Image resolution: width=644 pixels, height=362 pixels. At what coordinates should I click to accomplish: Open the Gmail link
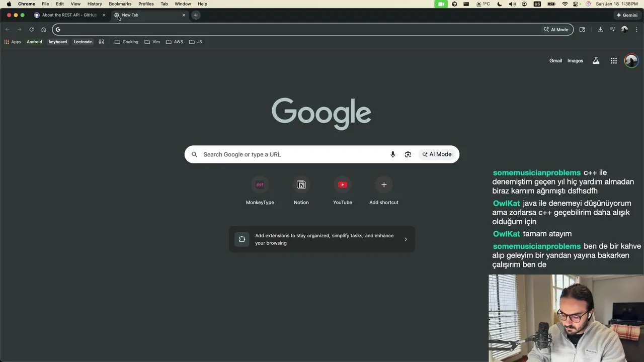555,61
